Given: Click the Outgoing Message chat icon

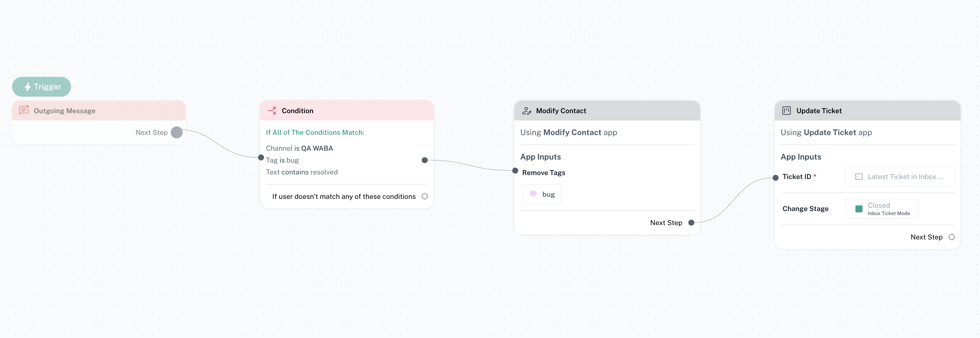Looking at the screenshot, I should (x=24, y=110).
